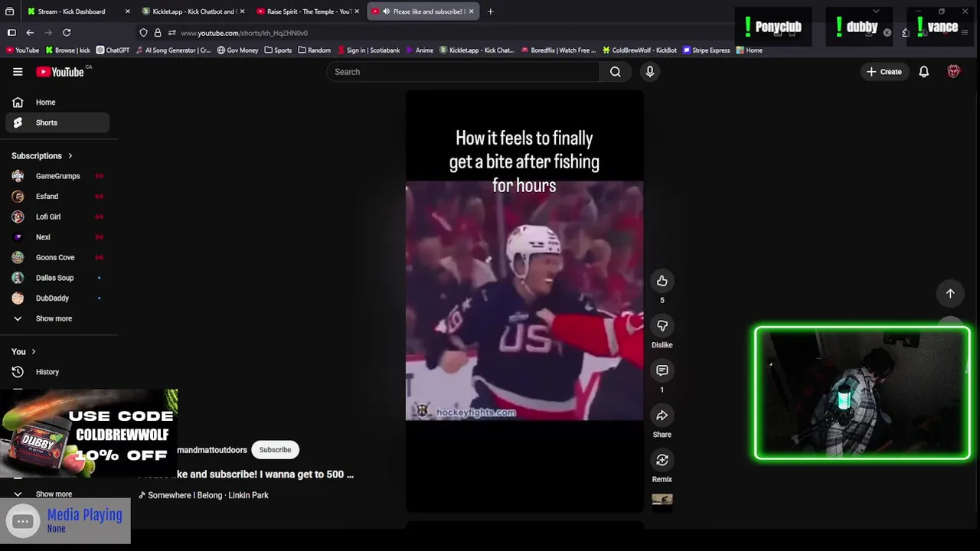Click the search magnifier button

(616, 72)
